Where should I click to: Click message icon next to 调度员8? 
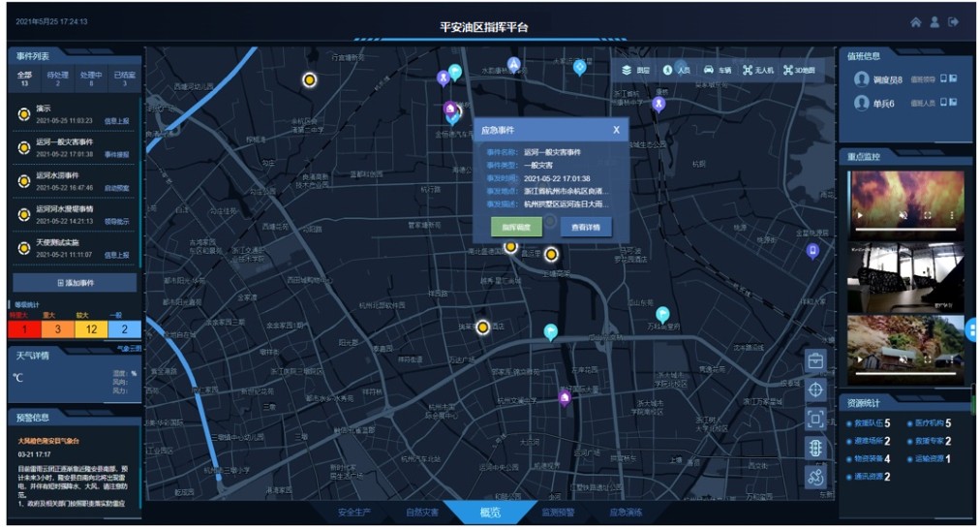953,78
